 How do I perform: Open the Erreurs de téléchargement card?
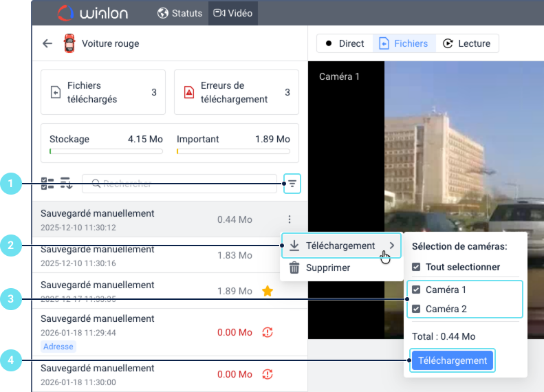tap(237, 92)
